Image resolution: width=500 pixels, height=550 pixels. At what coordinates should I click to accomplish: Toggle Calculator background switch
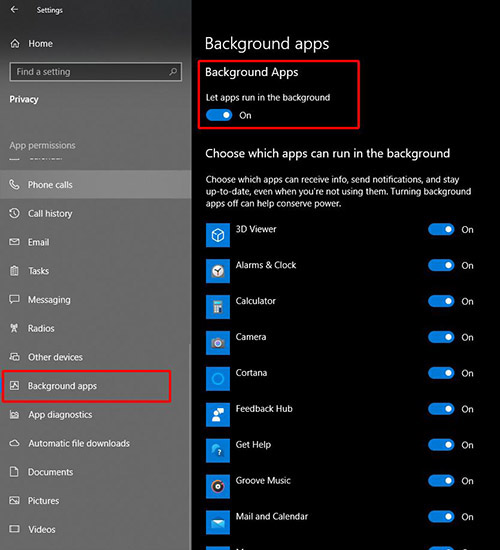[x=441, y=301]
